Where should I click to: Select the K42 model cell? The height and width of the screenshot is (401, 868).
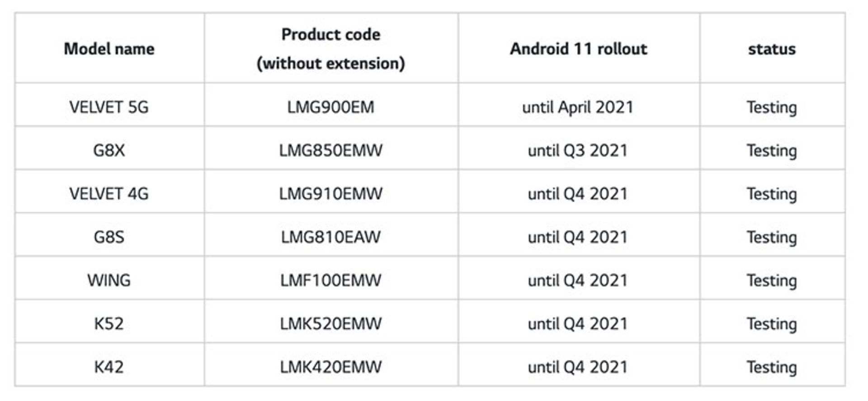coord(109,367)
